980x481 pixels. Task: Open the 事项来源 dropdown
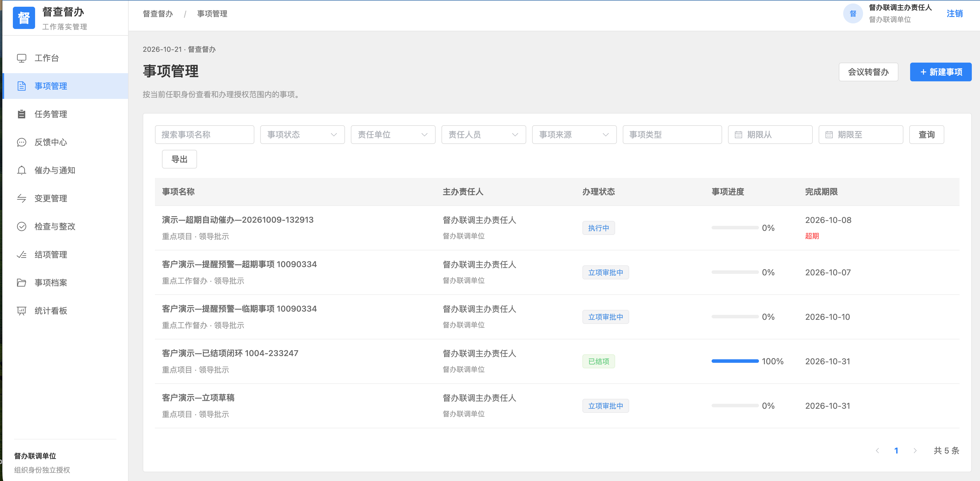(x=574, y=134)
